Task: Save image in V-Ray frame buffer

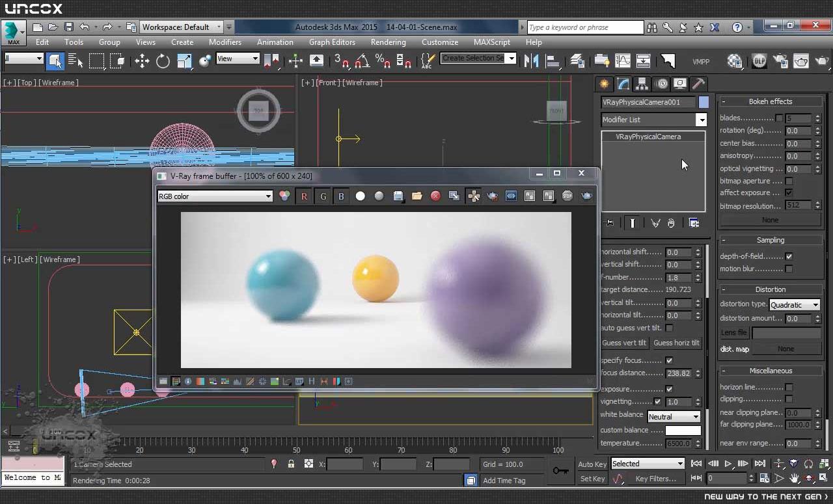Action: coord(398,196)
